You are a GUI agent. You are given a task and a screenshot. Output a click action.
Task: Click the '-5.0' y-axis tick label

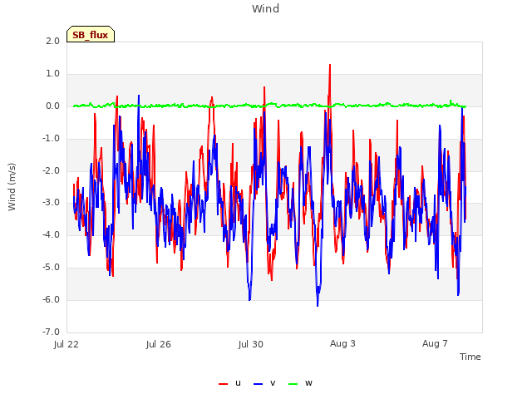click(x=51, y=268)
